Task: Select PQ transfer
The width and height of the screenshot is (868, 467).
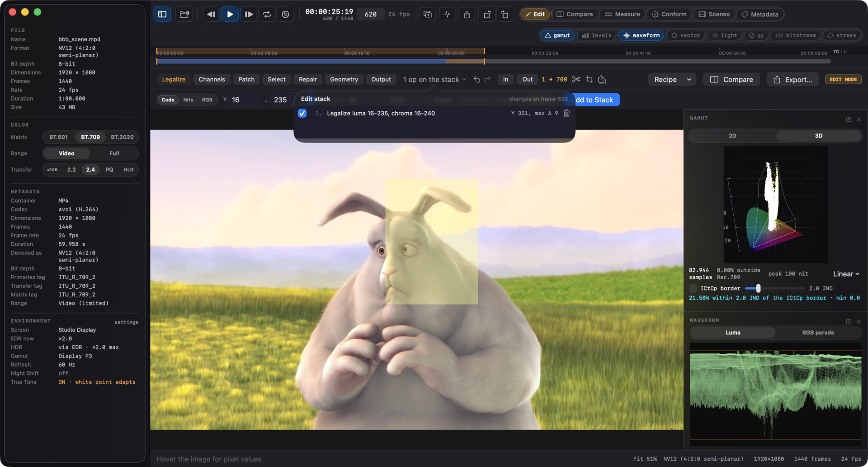Action: coord(109,170)
